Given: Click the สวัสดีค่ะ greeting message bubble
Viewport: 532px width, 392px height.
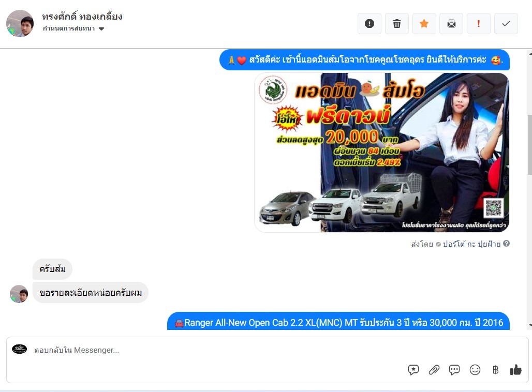Looking at the screenshot, I should 364,60.
